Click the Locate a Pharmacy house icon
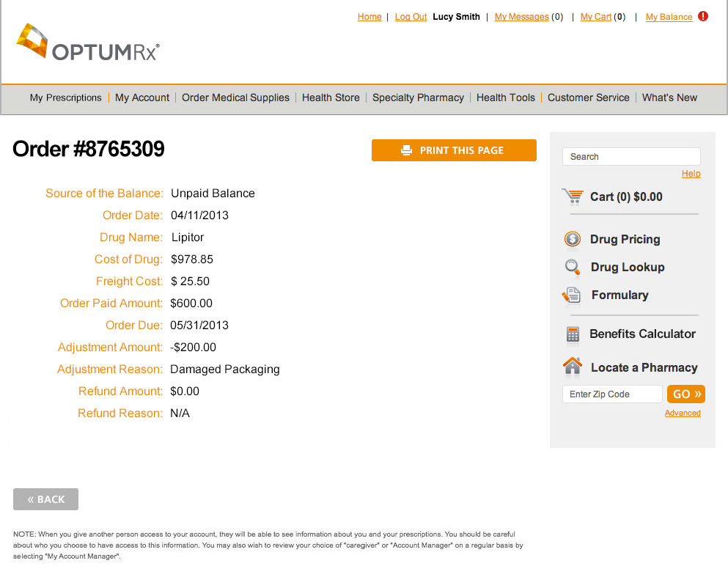Image resolution: width=728 pixels, height=574 pixels. (x=572, y=366)
